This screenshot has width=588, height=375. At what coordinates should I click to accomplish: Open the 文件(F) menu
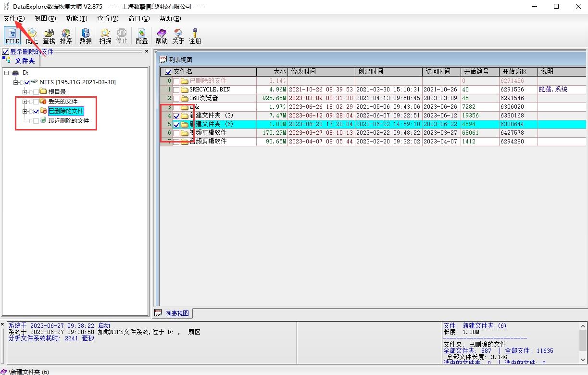[x=14, y=18]
